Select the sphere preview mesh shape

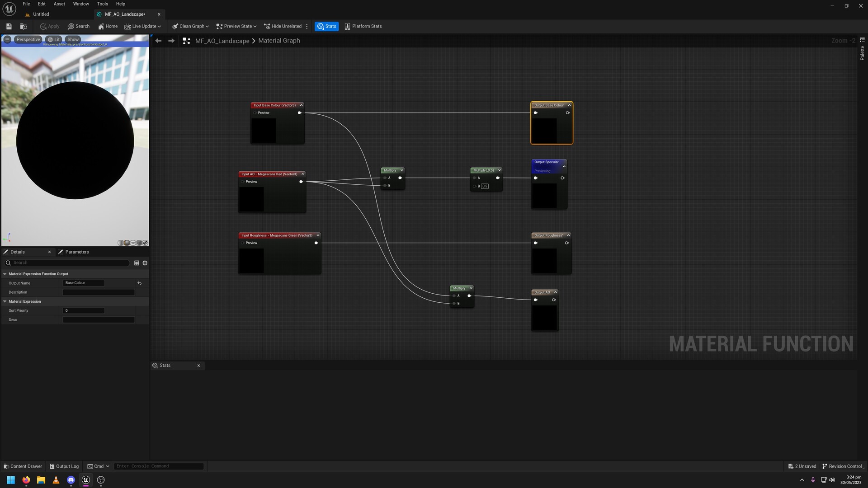click(x=127, y=243)
